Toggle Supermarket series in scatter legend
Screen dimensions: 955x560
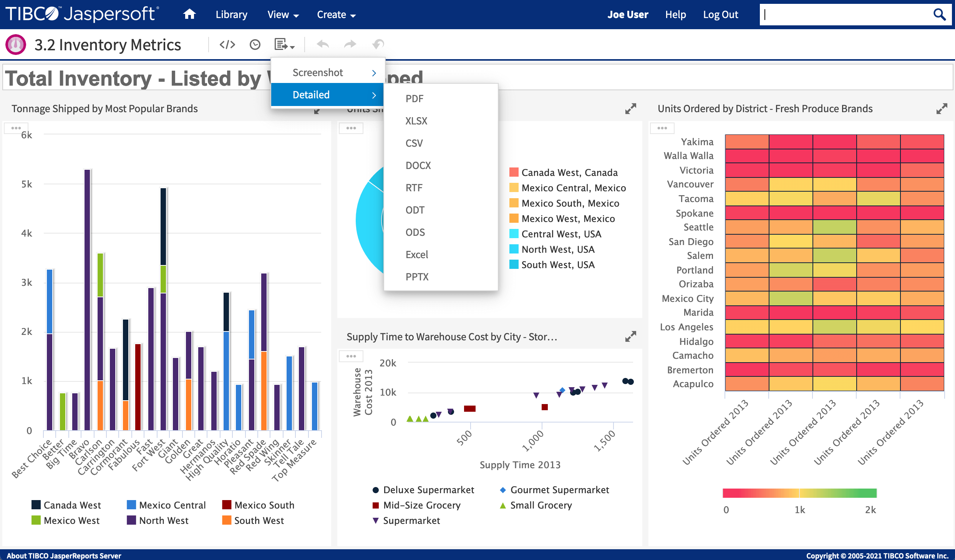tap(406, 520)
